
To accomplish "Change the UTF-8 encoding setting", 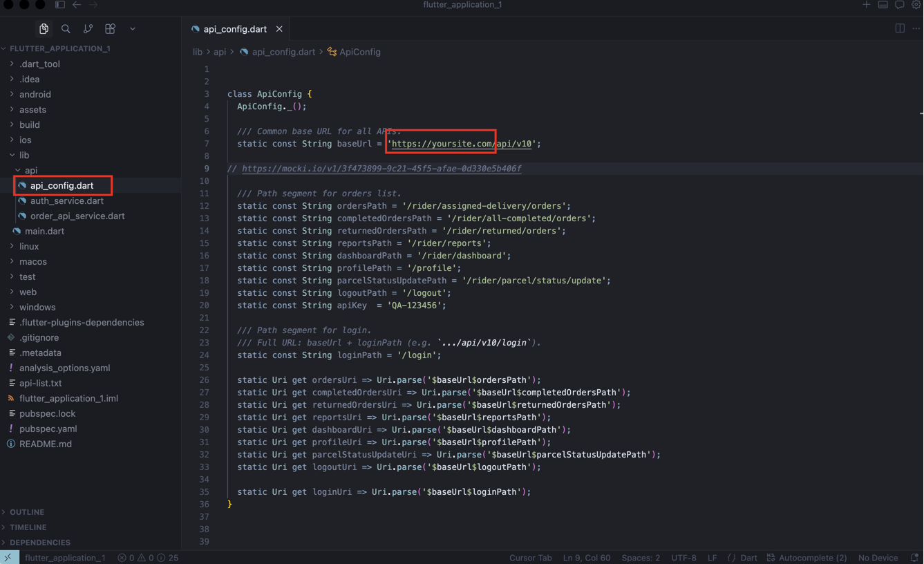I will coord(683,558).
